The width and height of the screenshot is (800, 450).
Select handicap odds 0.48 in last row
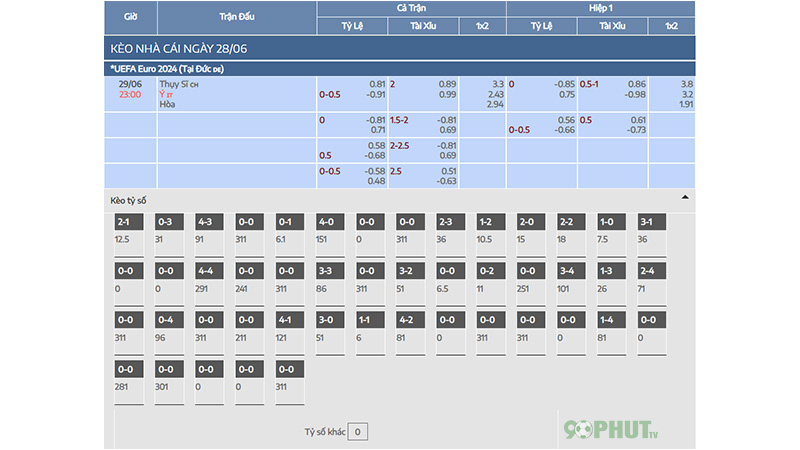[376, 181]
